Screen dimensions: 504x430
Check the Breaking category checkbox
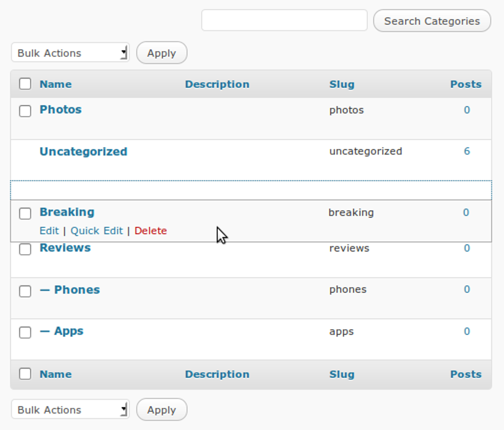coord(25,214)
